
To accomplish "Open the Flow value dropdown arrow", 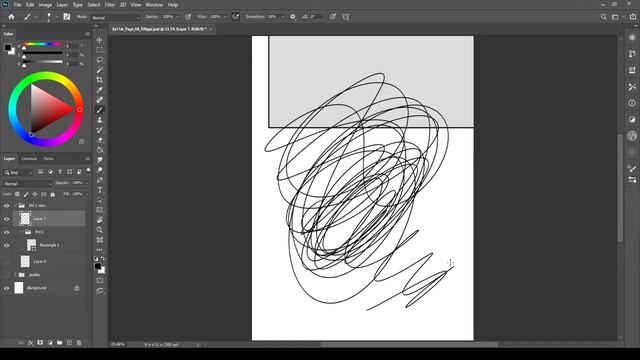I will point(225,17).
